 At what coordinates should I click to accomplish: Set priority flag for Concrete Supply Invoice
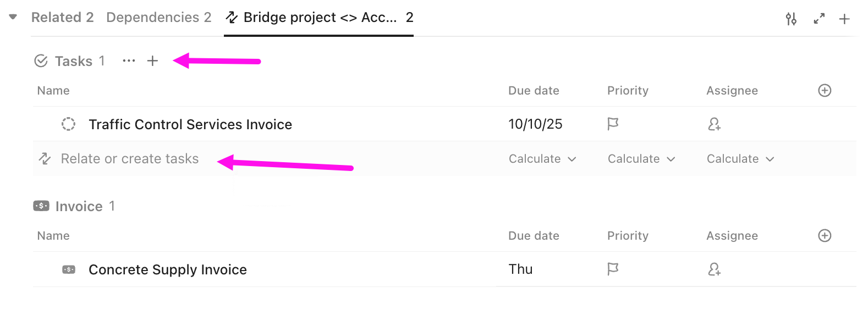click(613, 269)
